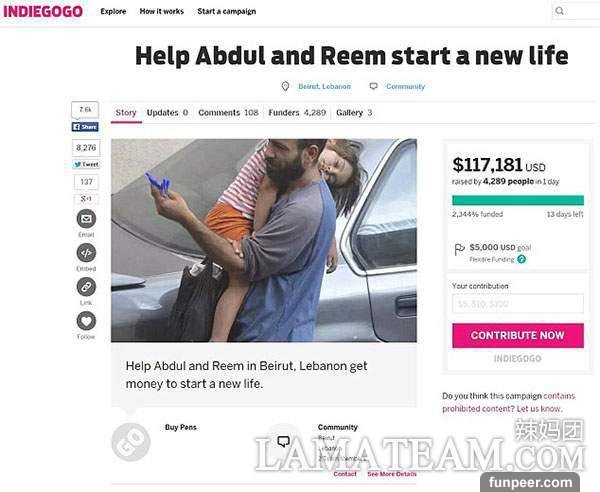Share campaign via Email icon
Image resolution: width=600 pixels, height=492 pixels.
point(86,219)
